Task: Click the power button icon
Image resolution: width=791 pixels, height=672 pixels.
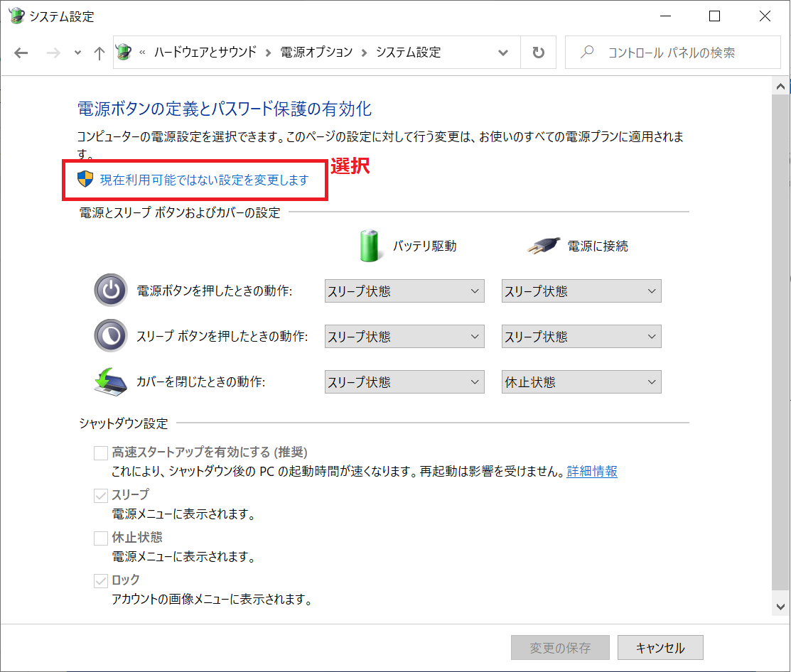Action: pos(110,291)
